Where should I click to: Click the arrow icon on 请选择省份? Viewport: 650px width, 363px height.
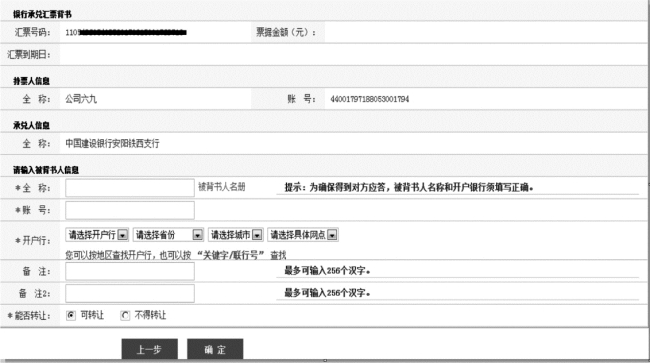[x=197, y=235]
